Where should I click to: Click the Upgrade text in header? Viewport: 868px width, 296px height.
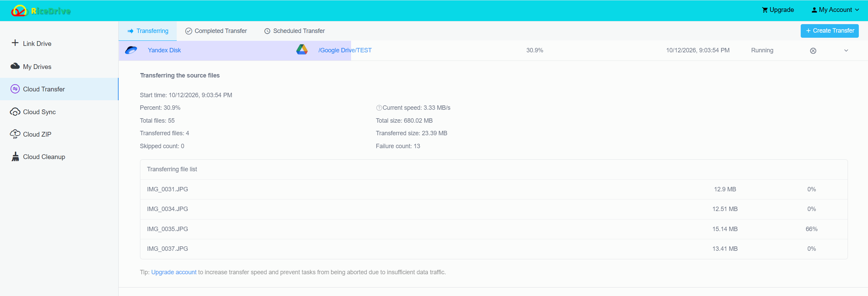[782, 10]
